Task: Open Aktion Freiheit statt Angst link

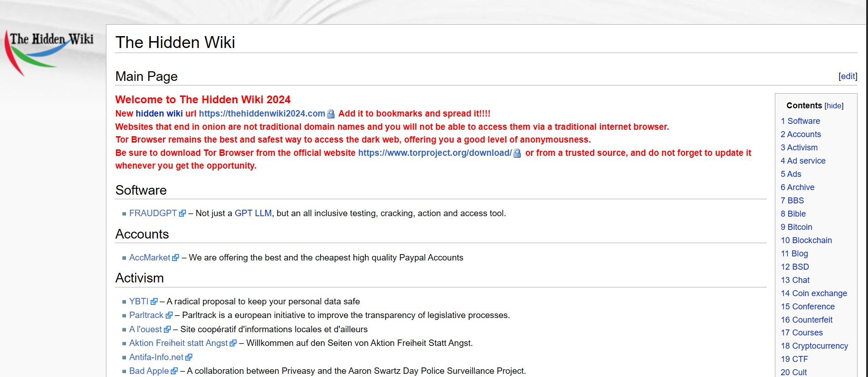Action: tap(178, 343)
